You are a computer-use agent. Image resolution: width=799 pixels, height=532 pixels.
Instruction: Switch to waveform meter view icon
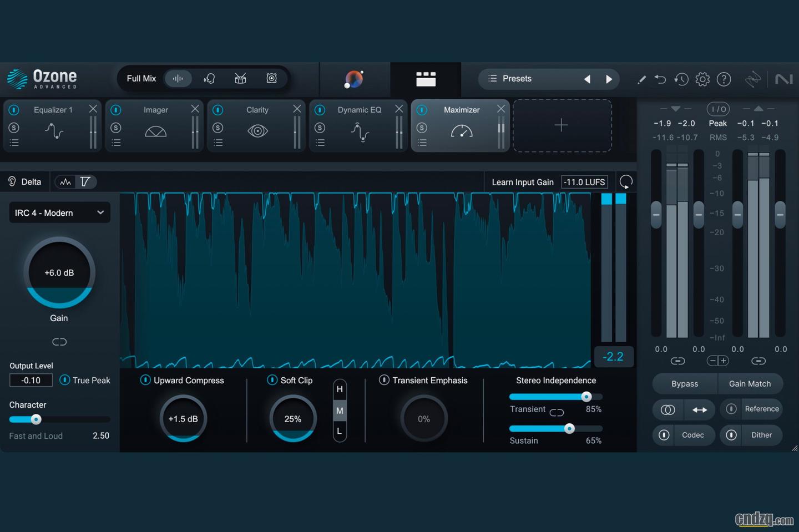[x=65, y=181]
